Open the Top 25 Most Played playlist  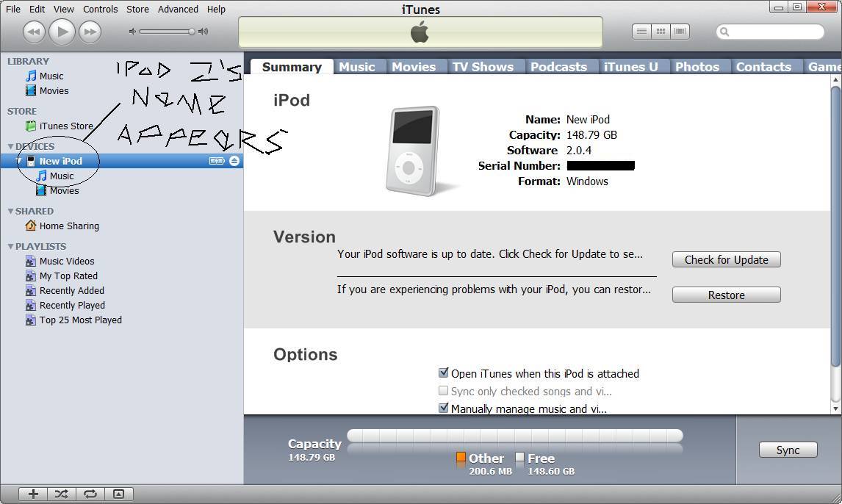tap(74, 320)
